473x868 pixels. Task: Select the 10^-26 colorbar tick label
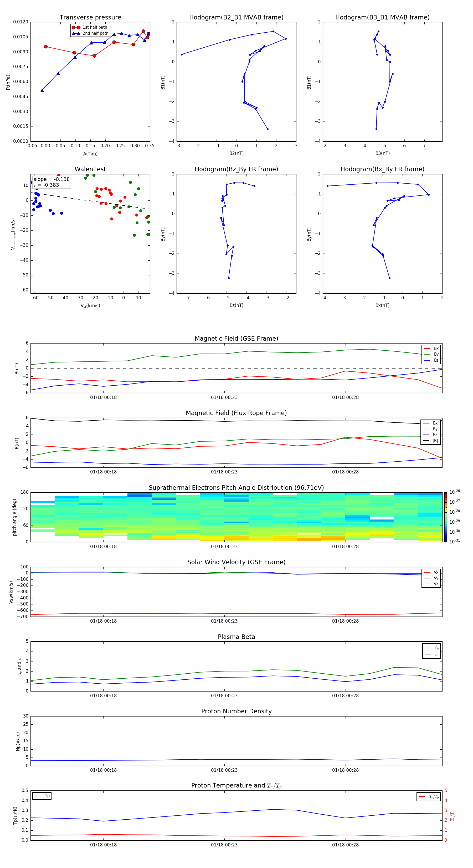(455, 492)
